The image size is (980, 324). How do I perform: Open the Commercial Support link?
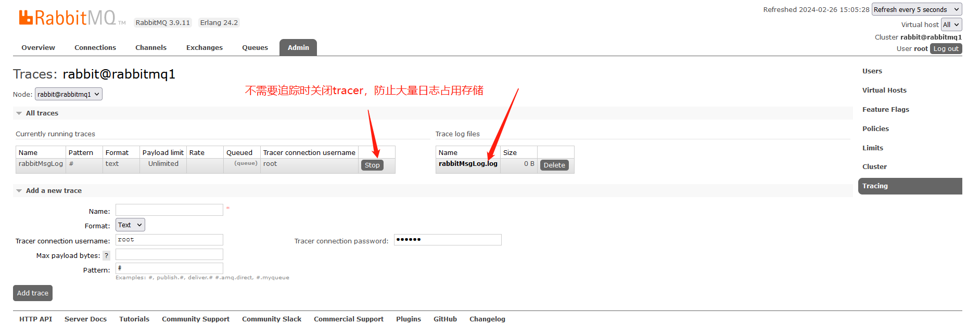(x=349, y=319)
